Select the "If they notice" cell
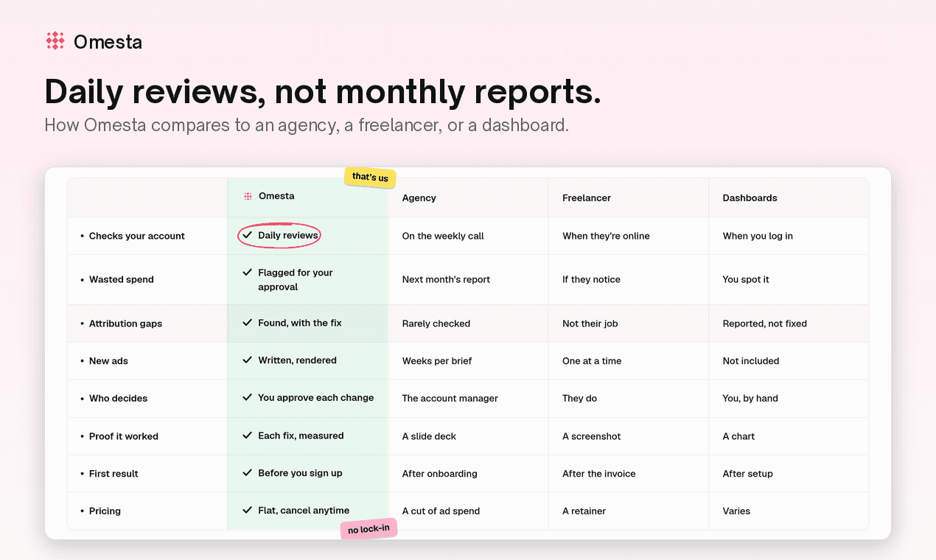Image resolution: width=936 pixels, height=560 pixels. coord(591,279)
